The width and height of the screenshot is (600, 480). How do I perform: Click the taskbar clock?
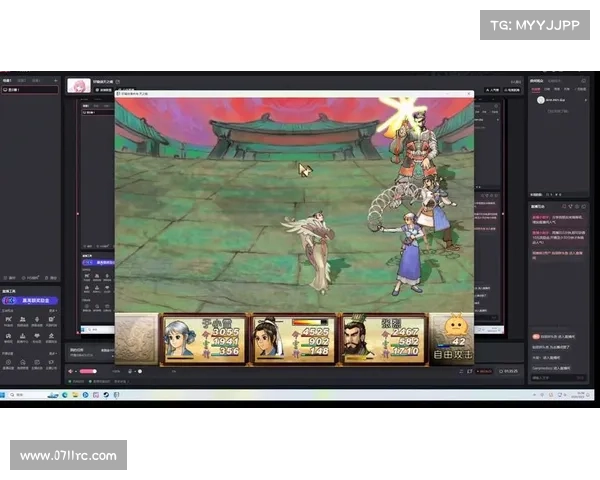coord(577,395)
